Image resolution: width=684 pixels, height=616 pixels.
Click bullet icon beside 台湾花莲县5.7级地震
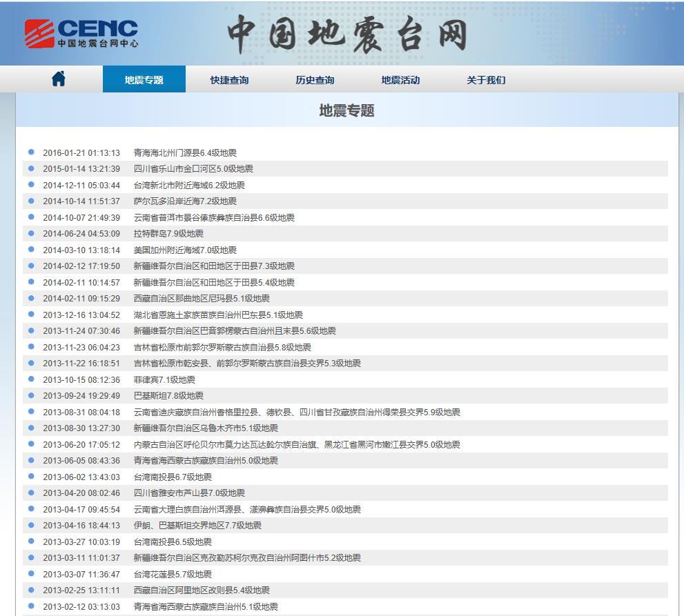point(31,573)
